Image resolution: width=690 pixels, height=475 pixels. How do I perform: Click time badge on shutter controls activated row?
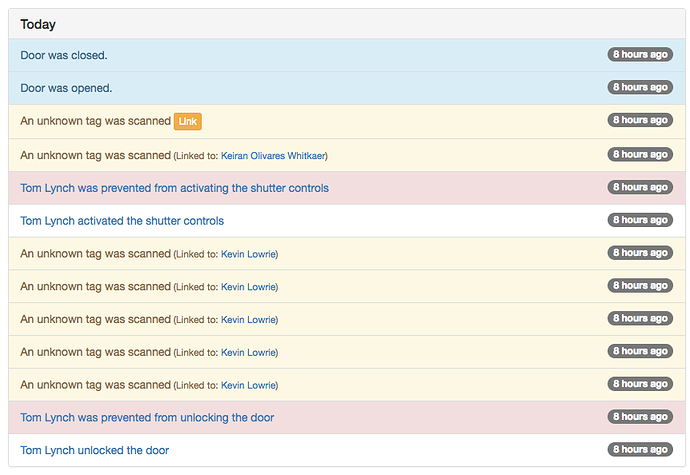click(x=640, y=220)
